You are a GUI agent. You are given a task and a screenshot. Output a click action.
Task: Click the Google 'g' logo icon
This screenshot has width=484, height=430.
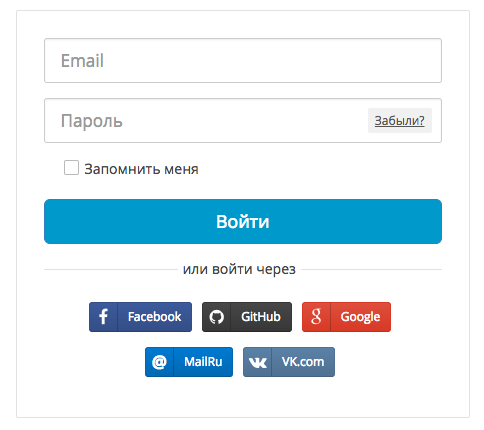click(x=316, y=316)
